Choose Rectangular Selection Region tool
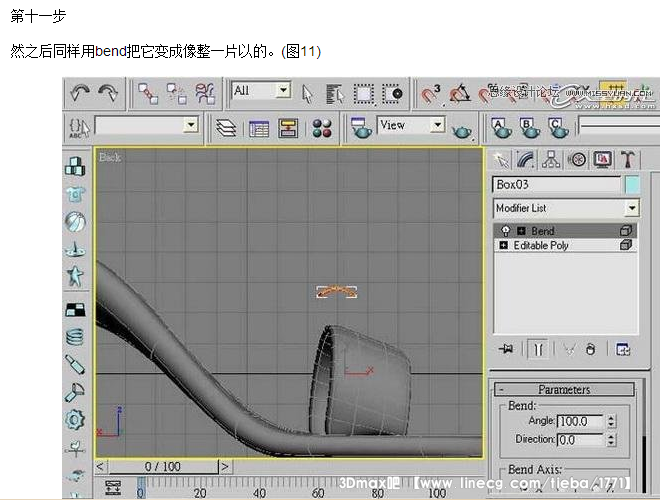660x500 pixels. [363, 93]
